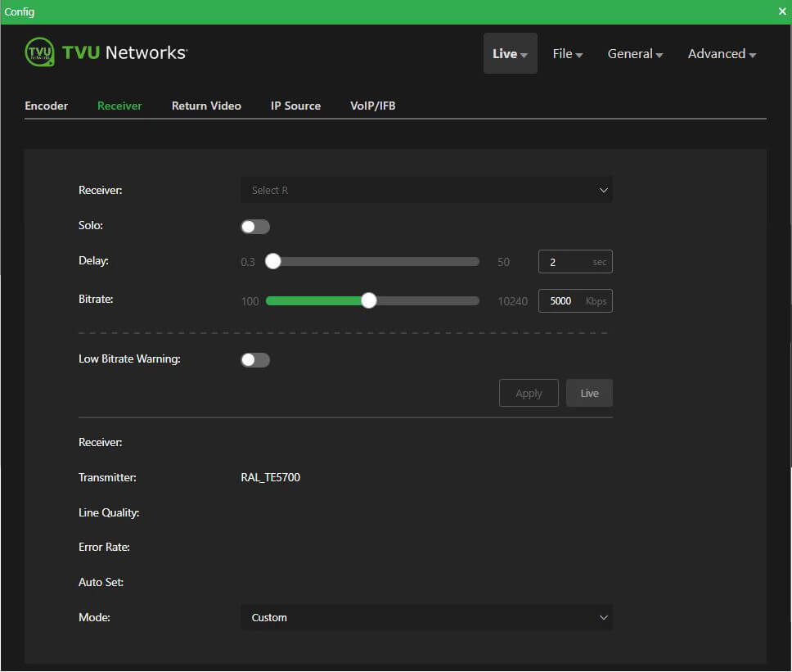Image resolution: width=792 pixels, height=672 pixels.
Task: Click the Auto Set label
Action: pos(101,582)
